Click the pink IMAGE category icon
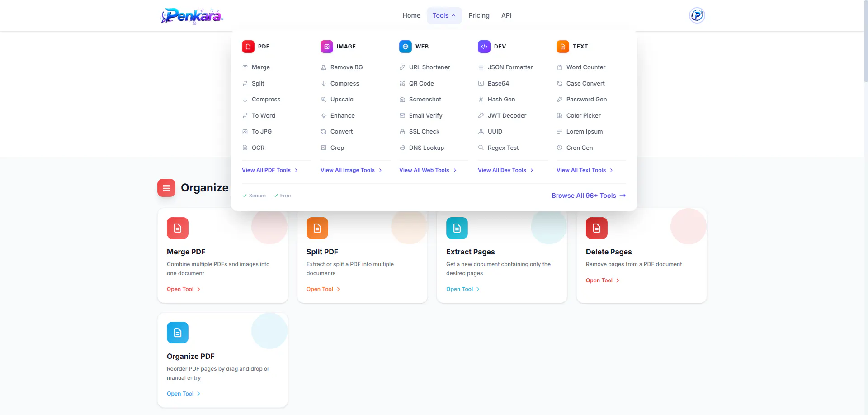 click(327, 47)
